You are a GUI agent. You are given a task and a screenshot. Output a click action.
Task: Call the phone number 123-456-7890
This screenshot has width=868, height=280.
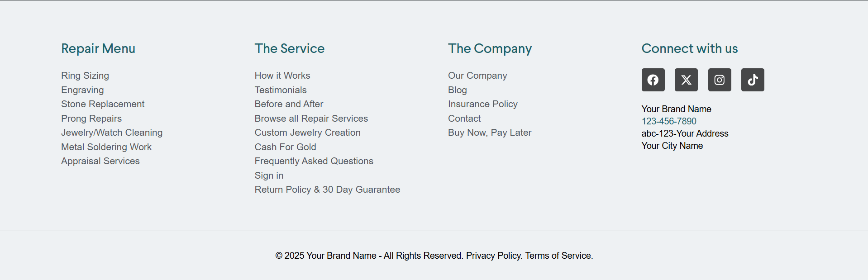668,121
